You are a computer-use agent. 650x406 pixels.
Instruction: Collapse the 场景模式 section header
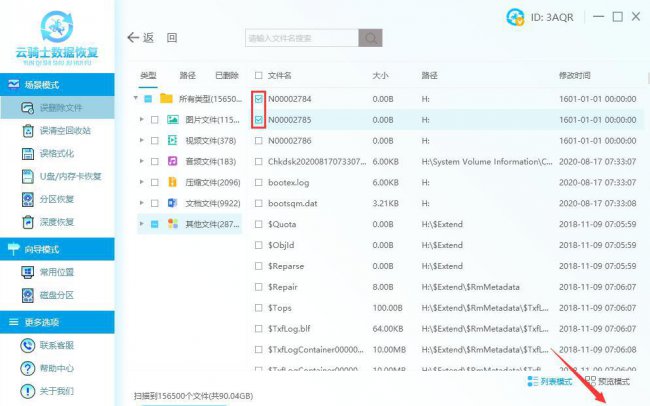click(x=57, y=85)
